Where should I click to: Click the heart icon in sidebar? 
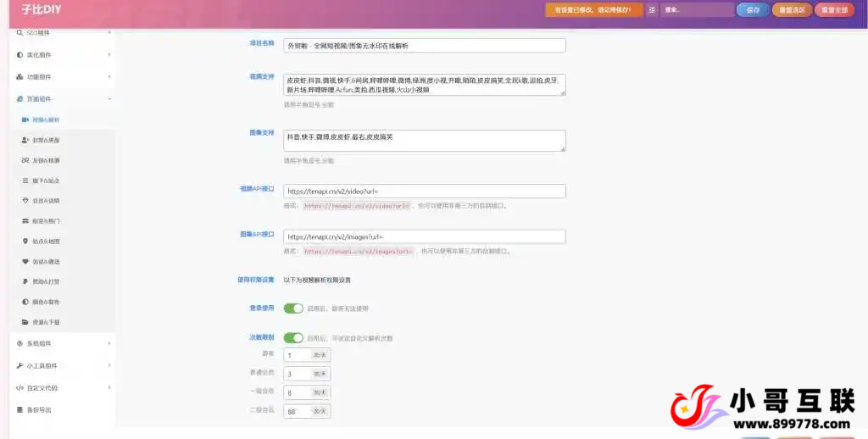[25, 262]
